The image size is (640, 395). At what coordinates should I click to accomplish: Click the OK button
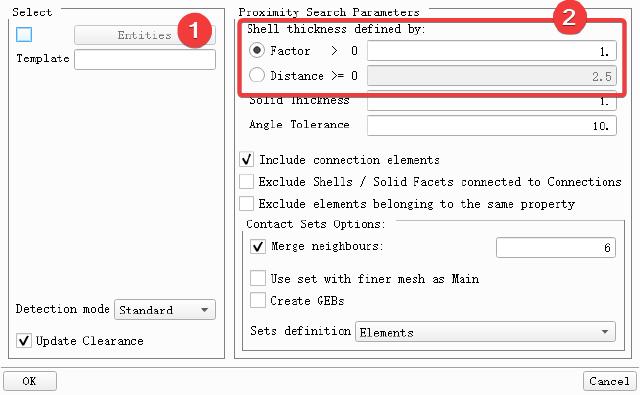30,381
